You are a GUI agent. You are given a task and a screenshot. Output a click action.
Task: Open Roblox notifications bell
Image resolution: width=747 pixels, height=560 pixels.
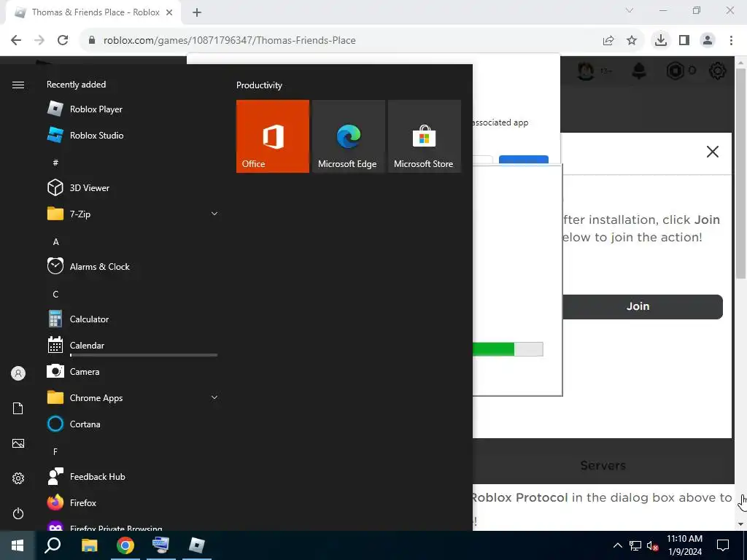(x=639, y=71)
